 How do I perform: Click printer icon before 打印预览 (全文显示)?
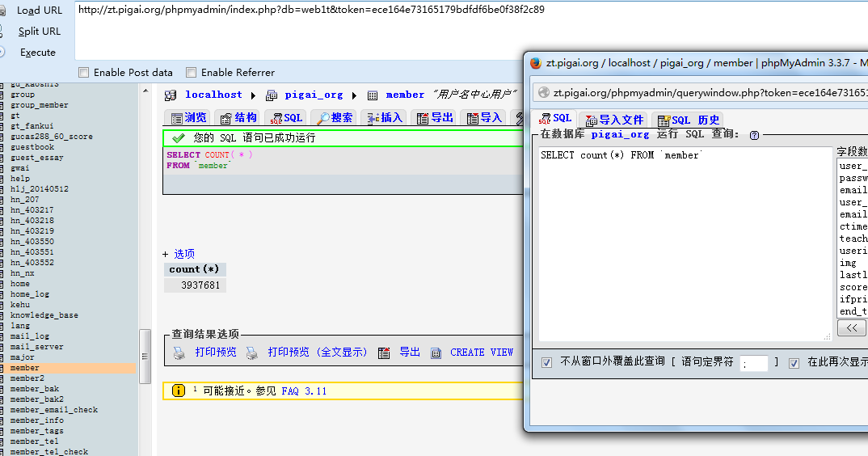point(252,353)
